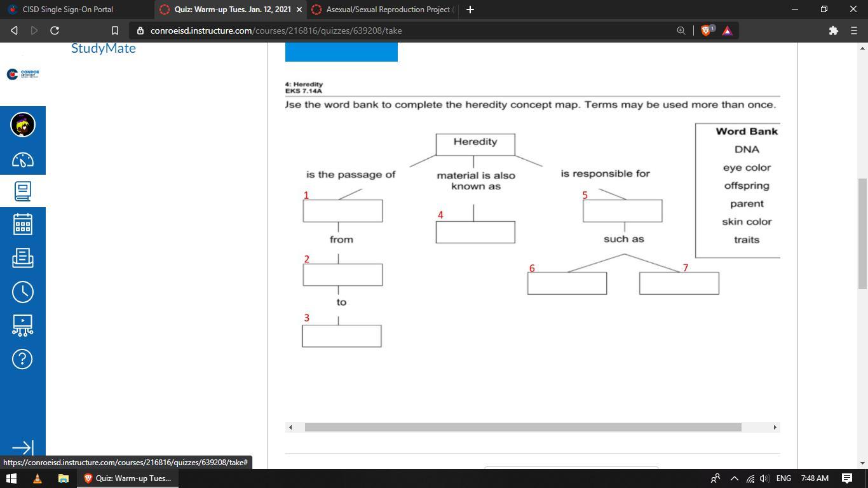Viewport: 868px width, 488px height.
Task: Open the Canvas Calendar icon
Action: click(23, 224)
